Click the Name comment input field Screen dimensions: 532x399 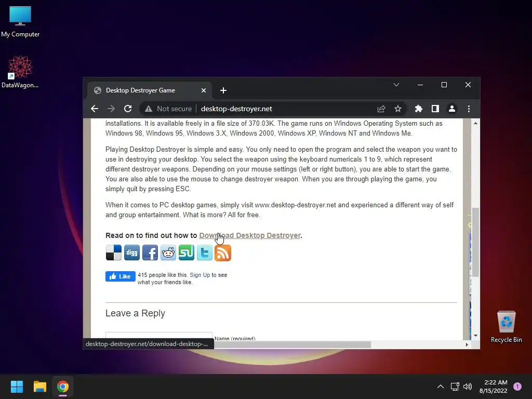tap(159, 336)
